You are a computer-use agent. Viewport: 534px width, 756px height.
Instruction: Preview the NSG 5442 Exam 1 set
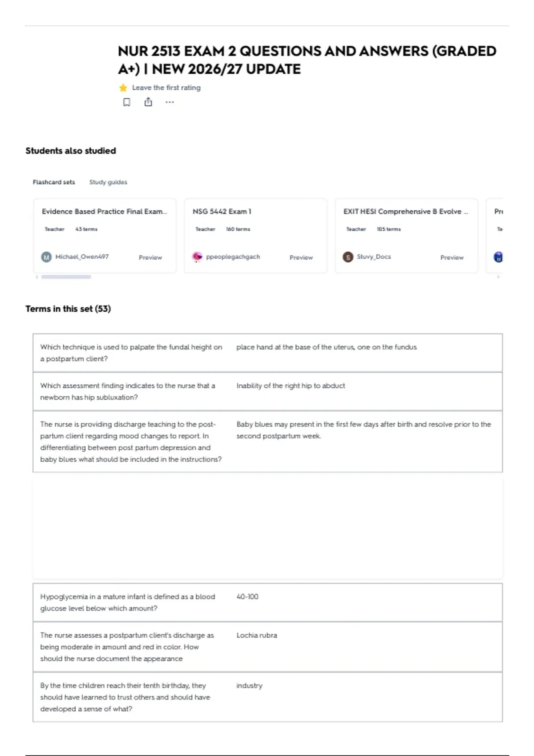coord(301,257)
